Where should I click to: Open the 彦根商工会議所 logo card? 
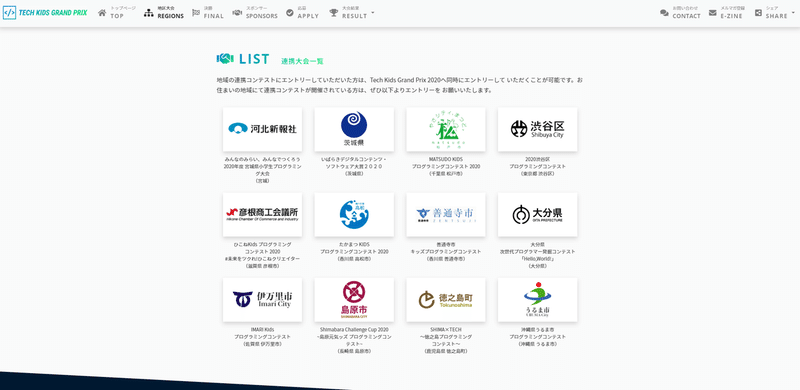coord(262,214)
